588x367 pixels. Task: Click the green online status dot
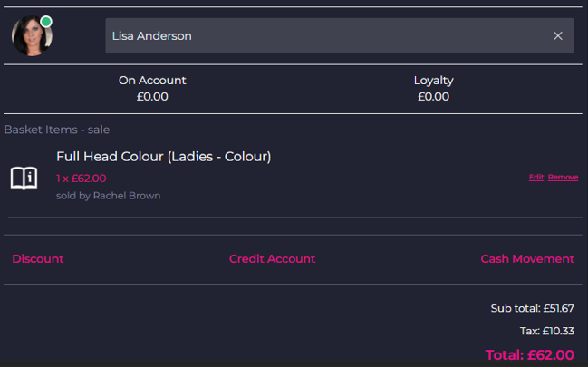46,22
